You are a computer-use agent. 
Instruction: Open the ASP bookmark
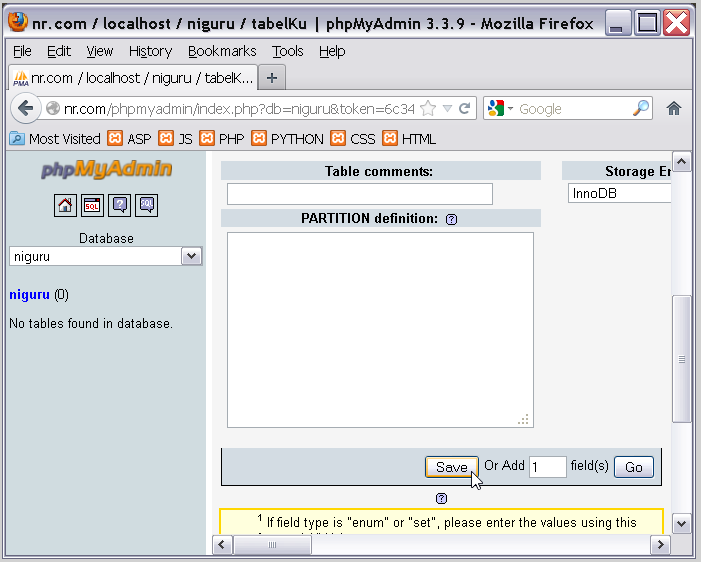(x=129, y=139)
